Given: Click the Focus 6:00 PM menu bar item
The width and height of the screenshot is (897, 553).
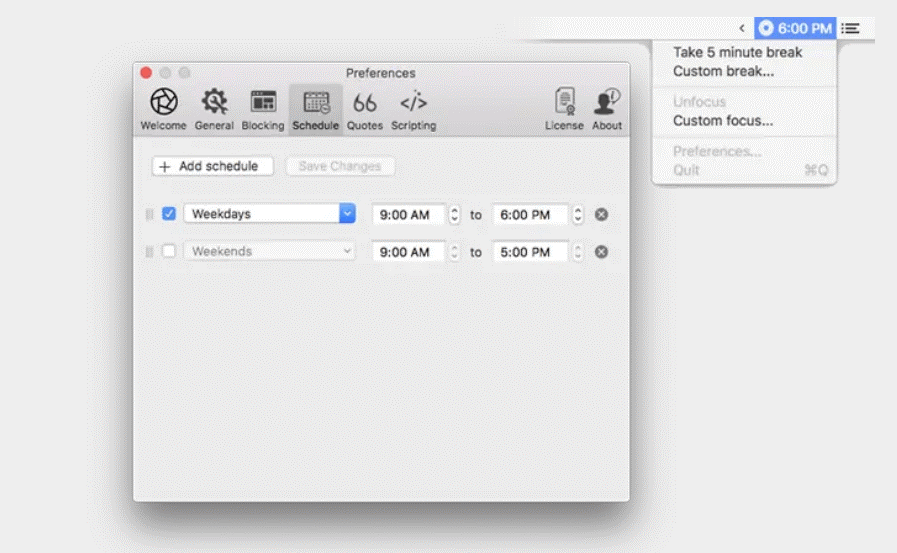Looking at the screenshot, I should [x=795, y=28].
